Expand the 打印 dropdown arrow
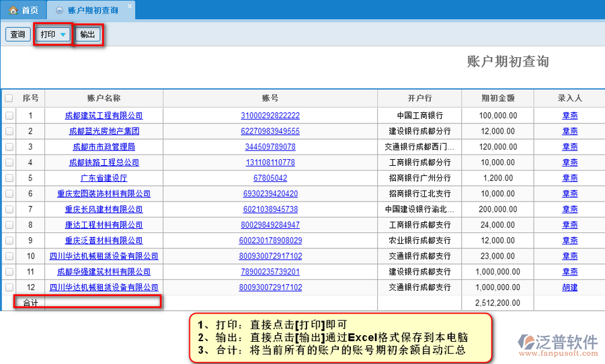This screenshot has width=605, height=364. [63, 34]
